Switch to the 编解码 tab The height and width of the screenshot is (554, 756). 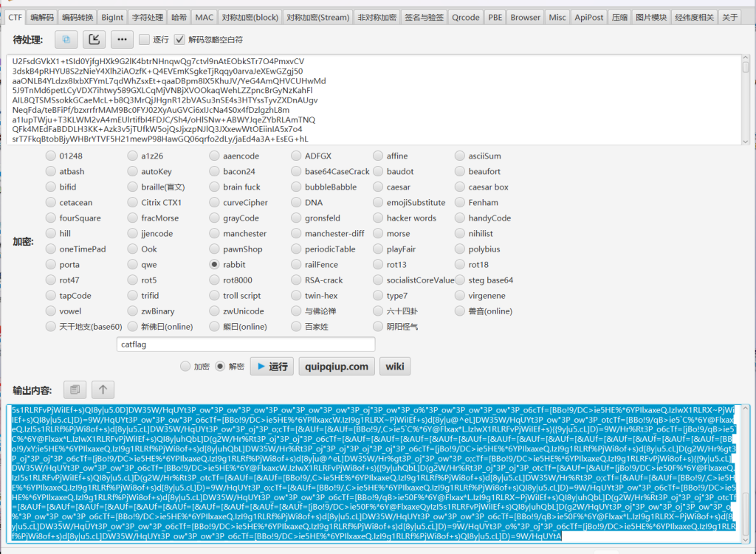click(42, 17)
